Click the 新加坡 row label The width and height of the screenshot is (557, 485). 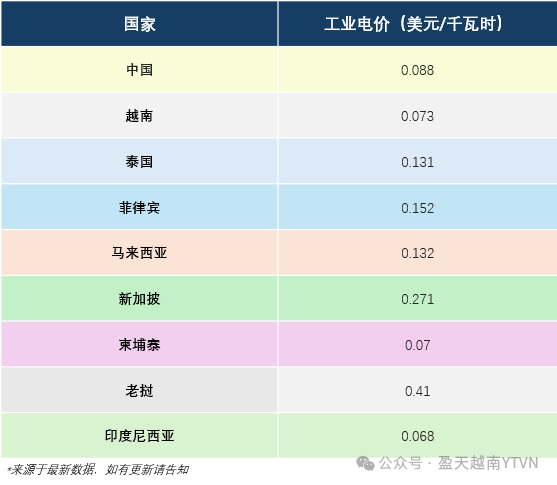(x=139, y=299)
